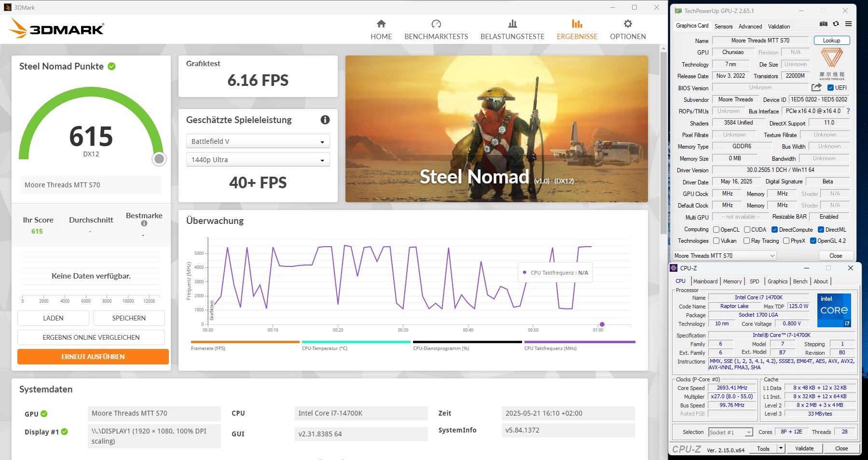This screenshot has height=460, width=868.
Task: Open OPTIONEN gear icon in 3DMark
Action: pyautogui.click(x=628, y=24)
